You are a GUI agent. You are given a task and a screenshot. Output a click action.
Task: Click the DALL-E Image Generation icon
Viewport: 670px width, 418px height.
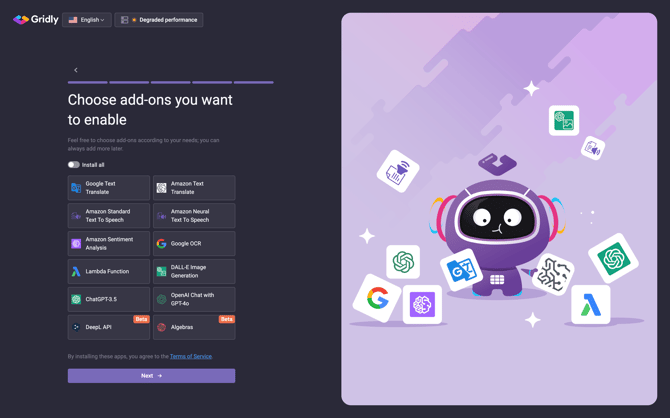pos(161,272)
